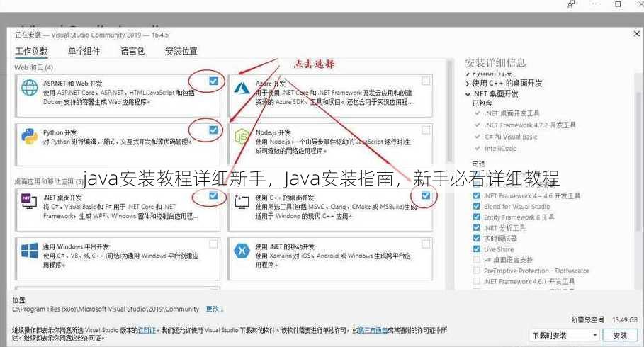Viewport: 644px width, 347px height.
Task: Click the .NET Framework 4.7.2 开发工具 item
Action: [530, 125]
